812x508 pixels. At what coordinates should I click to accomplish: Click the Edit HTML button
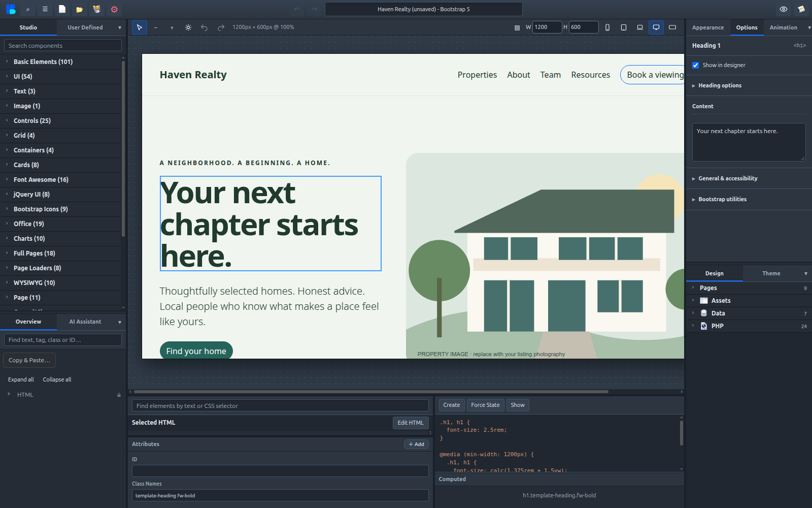(411, 423)
